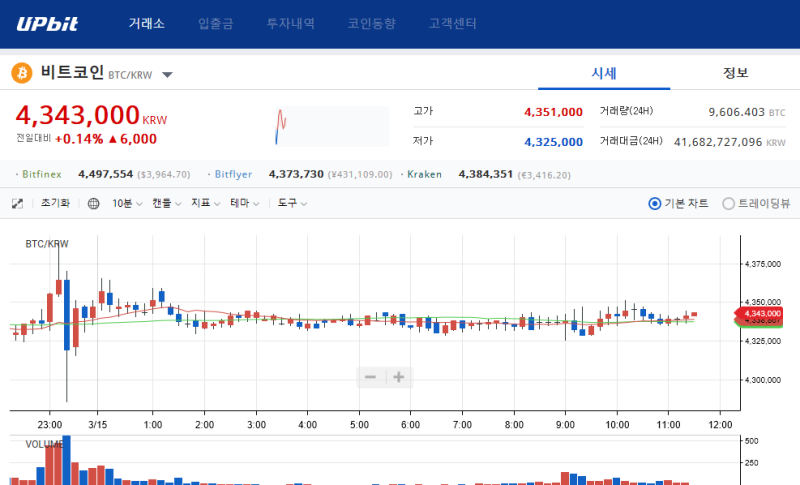Click the Bitflyer exchange link
Viewport: 800px width, 485px height.
[233, 174]
